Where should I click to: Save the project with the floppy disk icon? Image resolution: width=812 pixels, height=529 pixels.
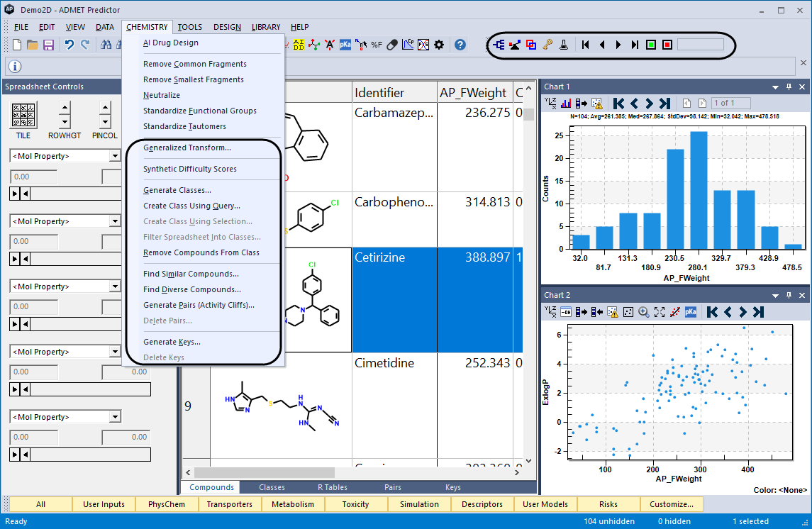click(49, 45)
